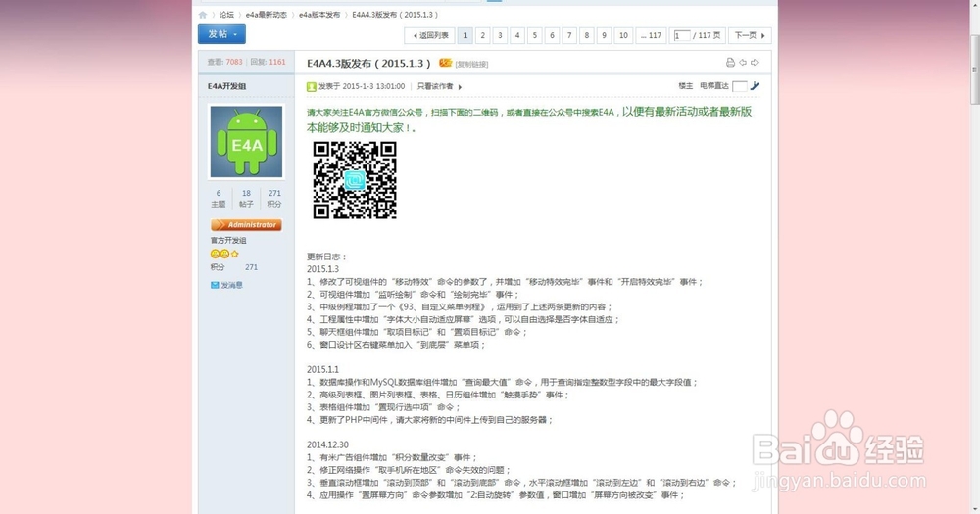Go to page 3
This screenshot has height=514, width=980.
[500, 35]
